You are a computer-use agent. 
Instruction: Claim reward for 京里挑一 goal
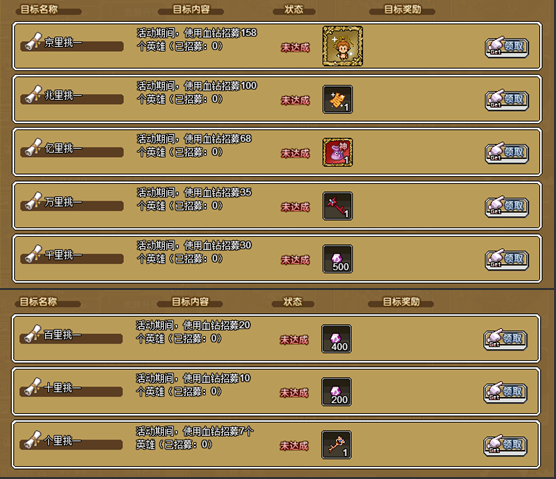[x=507, y=47]
